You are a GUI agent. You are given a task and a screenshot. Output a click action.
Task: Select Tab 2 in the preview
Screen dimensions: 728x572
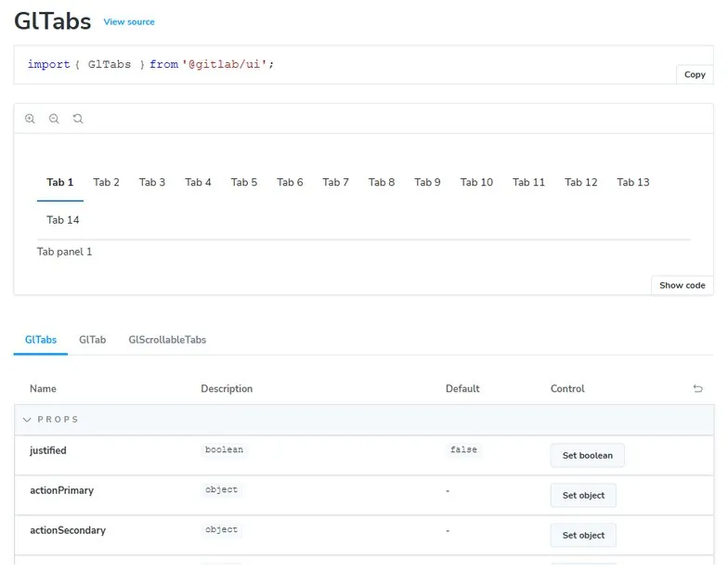point(106,182)
